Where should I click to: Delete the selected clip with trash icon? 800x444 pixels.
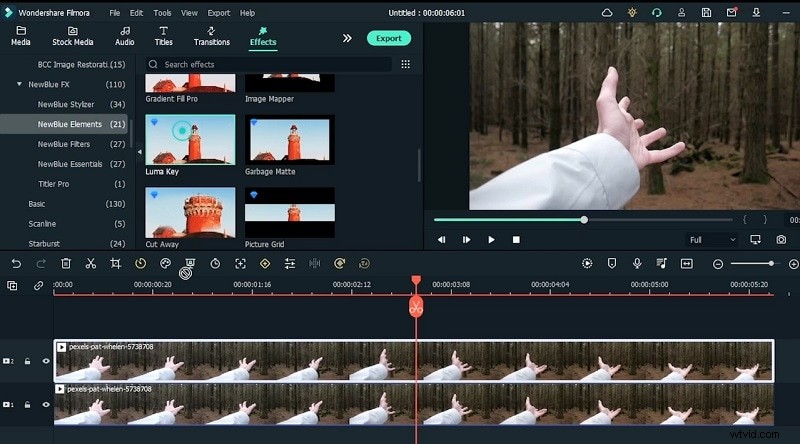coord(66,263)
